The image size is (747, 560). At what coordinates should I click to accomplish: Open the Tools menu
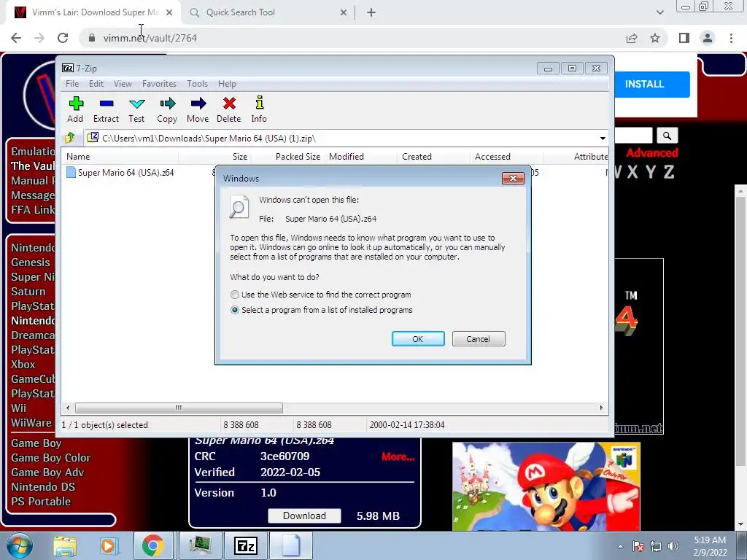tap(197, 84)
